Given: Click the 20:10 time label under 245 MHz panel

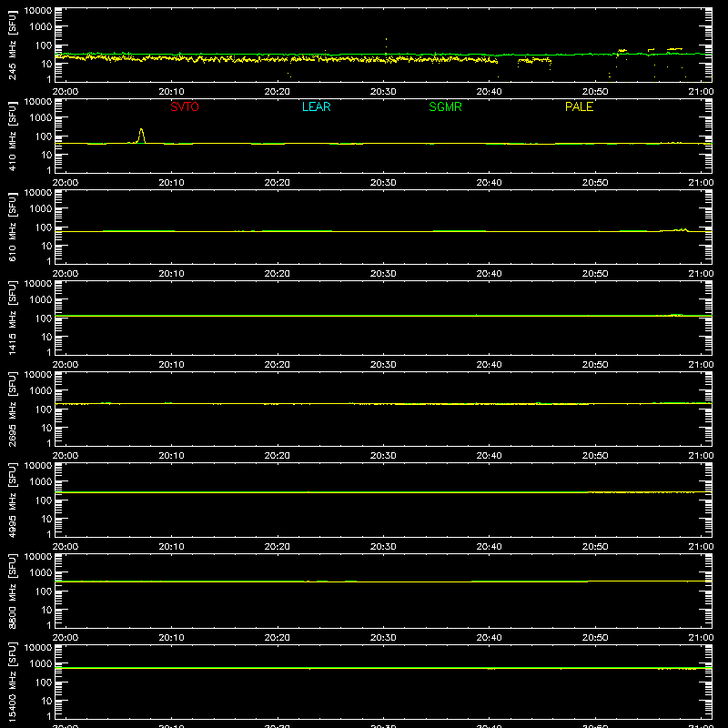Looking at the screenshot, I should pyautogui.click(x=171, y=92).
